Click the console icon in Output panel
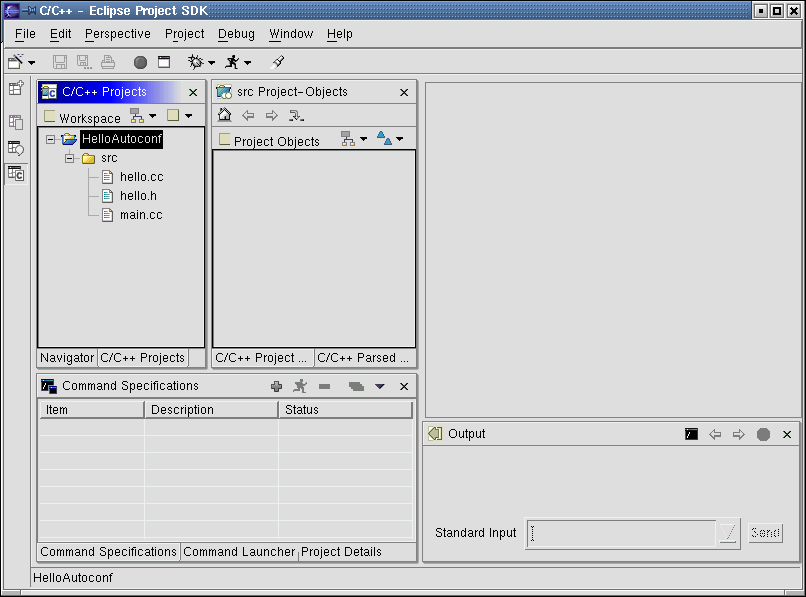Image resolution: width=806 pixels, height=597 pixels. pos(690,434)
